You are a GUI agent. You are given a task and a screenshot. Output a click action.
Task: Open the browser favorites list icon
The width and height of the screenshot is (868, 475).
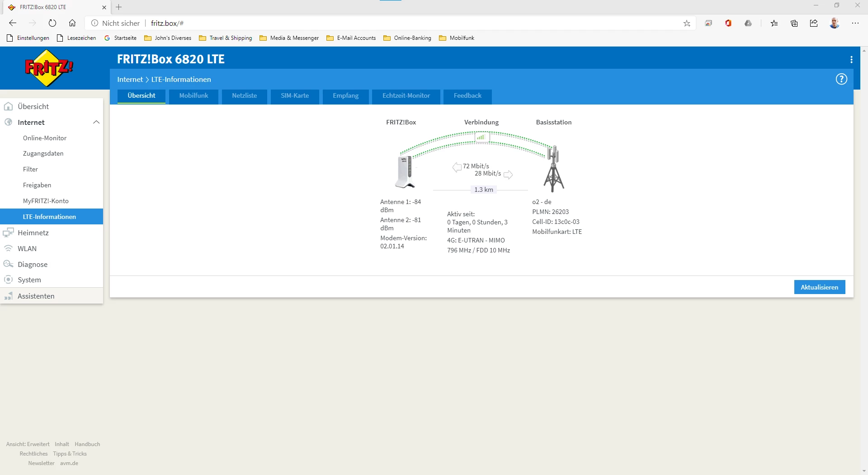pyautogui.click(x=774, y=23)
